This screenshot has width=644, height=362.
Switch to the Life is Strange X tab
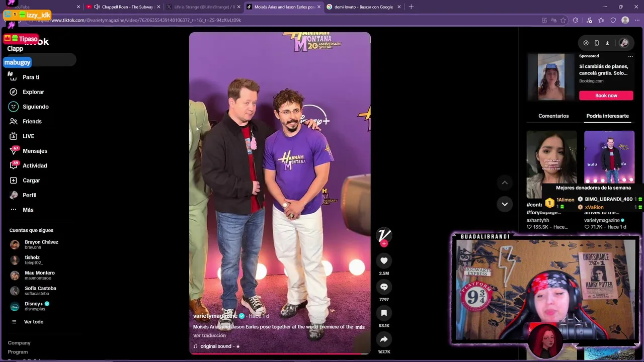(x=203, y=7)
